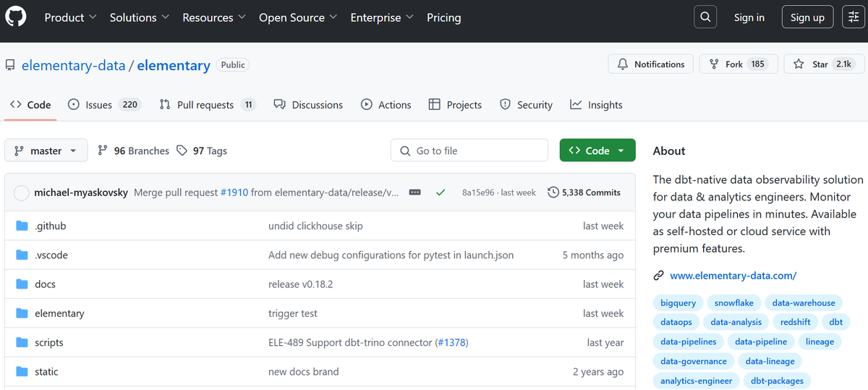Open the 5,338 Commits link
Viewport: 868px width, 390px height.
coord(584,192)
